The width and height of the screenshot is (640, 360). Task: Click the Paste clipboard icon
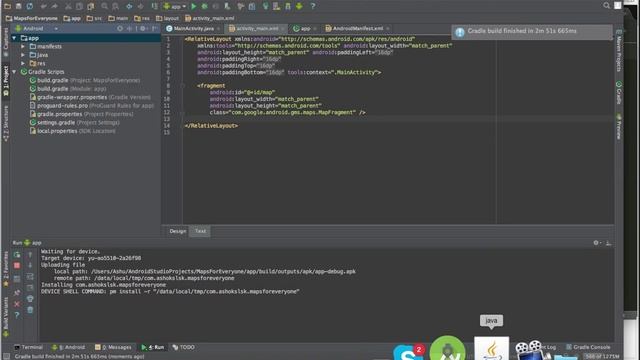point(91,6)
